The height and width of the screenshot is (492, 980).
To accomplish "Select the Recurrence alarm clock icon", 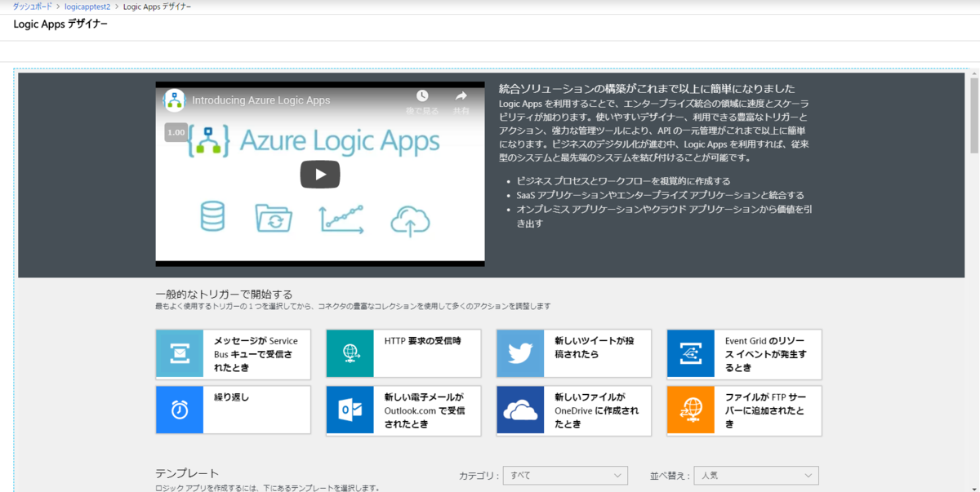I will point(180,410).
